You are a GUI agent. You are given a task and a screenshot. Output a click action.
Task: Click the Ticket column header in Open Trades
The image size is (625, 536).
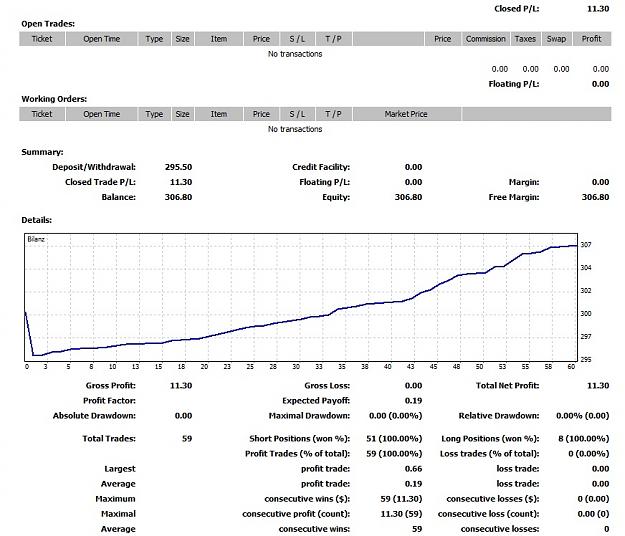[x=42, y=39]
